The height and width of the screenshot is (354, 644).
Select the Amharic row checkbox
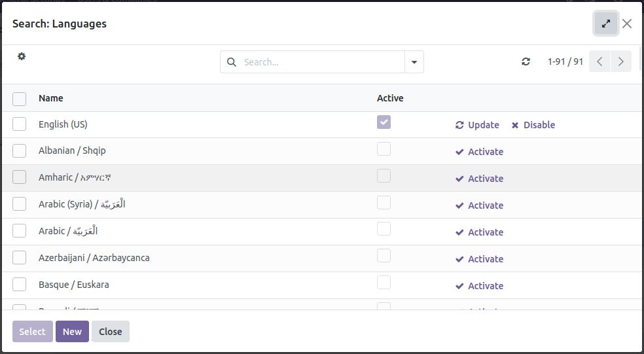[20, 177]
